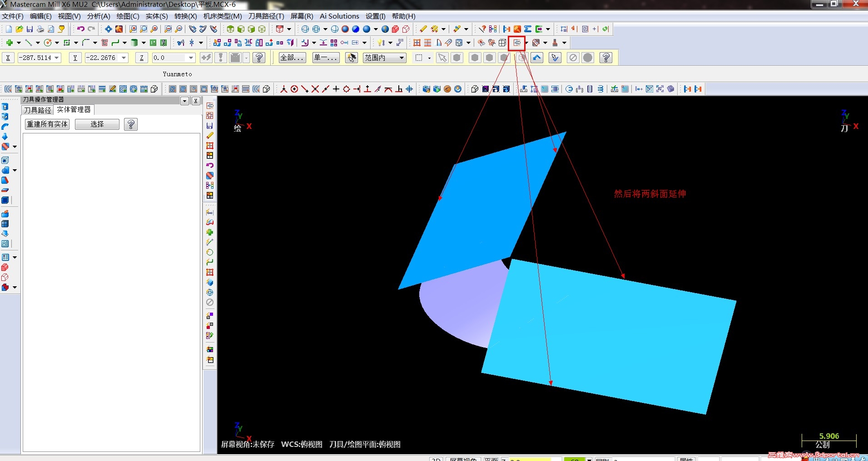
Task: Expand the dropdown next to the green cylinder icon
Action: (x=144, y=43)
